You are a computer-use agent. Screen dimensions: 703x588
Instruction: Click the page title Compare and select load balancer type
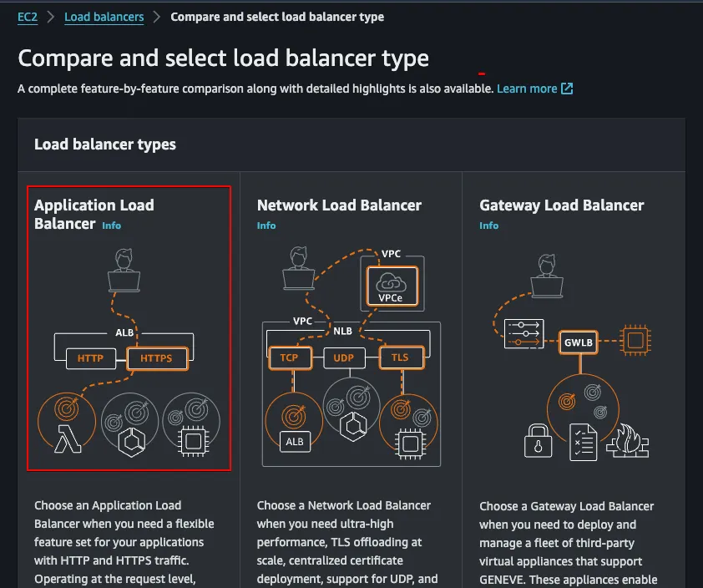[x=223, y=58]
